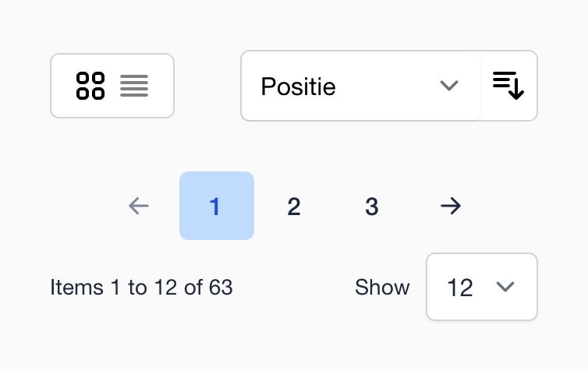Select highlighted page 1

(x=217, y=206)
